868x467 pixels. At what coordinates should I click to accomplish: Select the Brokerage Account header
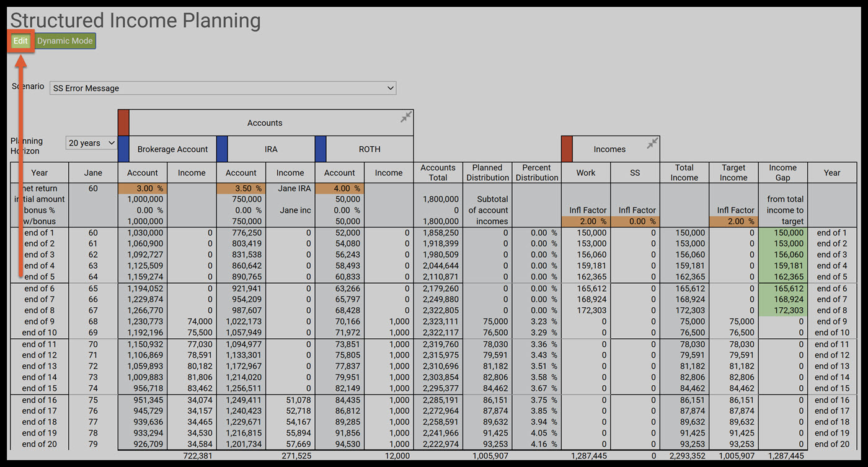pyautogui.click(x=172, y=149)
